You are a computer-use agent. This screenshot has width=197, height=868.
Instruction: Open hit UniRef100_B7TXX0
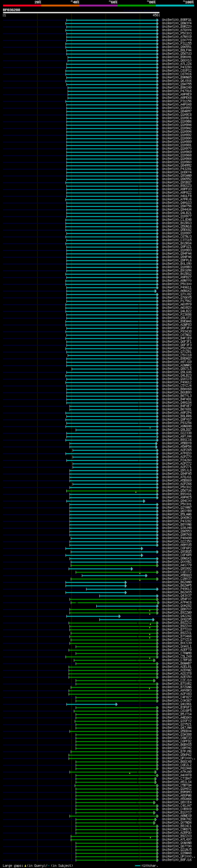176,630
